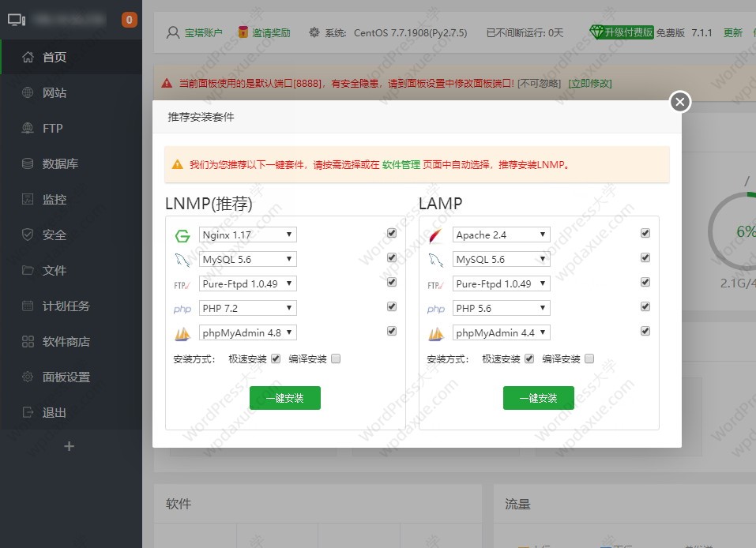Open the Nginx 1.17 version dropdown

[248, 235]
